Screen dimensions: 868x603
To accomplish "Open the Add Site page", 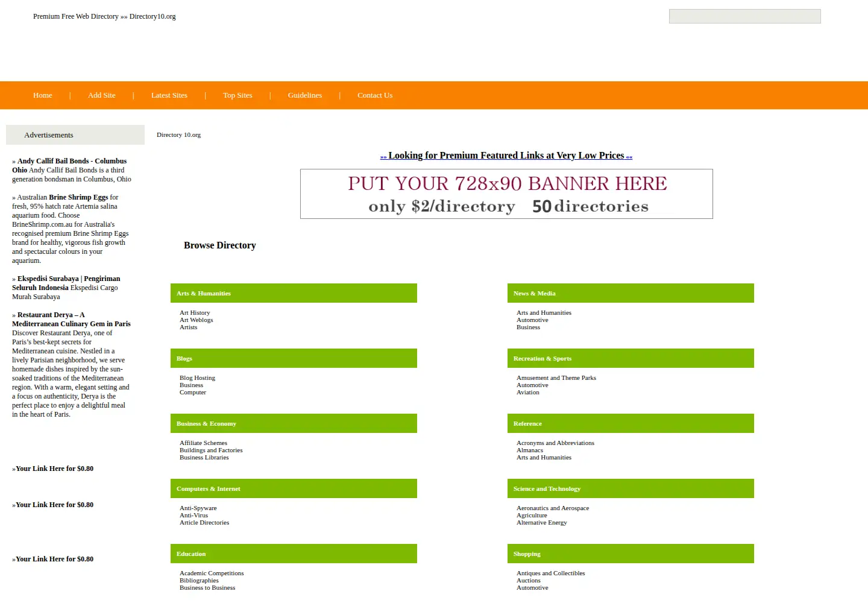I will (102, 95).
